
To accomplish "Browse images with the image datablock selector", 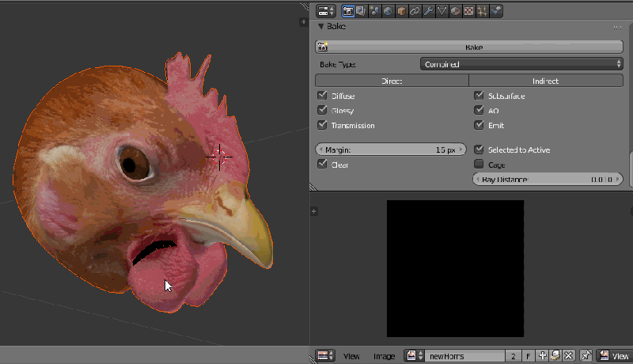I will (x=415, y=356).
